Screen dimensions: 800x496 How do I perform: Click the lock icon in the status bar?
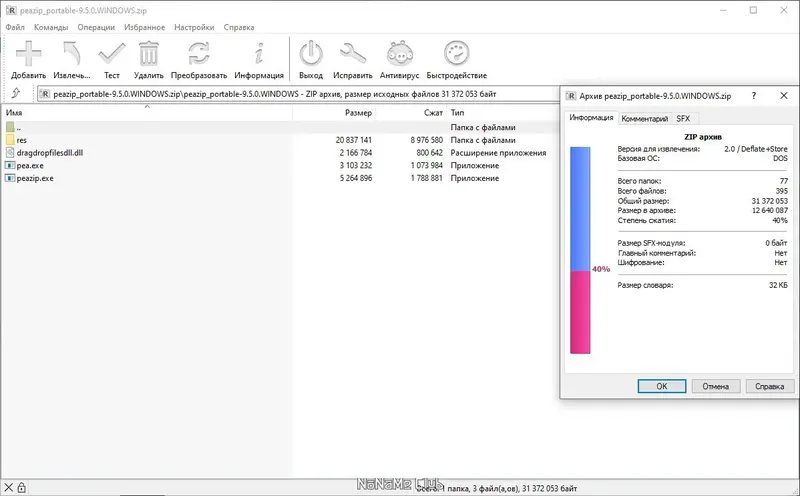pyautogui.click(x=21, y=488)
